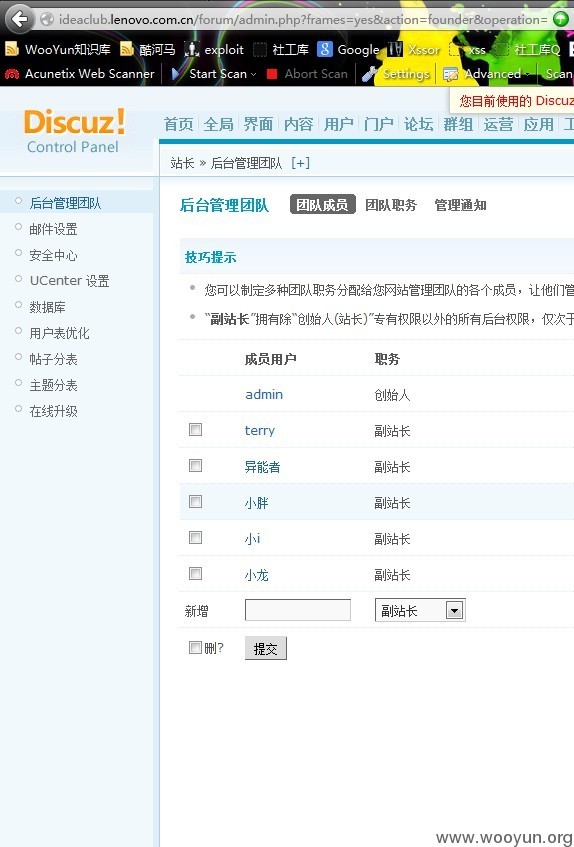Image resolution: width=574 pixels, height=847 pixels.
Task: Click the browser back arrow button
Action: [20, 19]
